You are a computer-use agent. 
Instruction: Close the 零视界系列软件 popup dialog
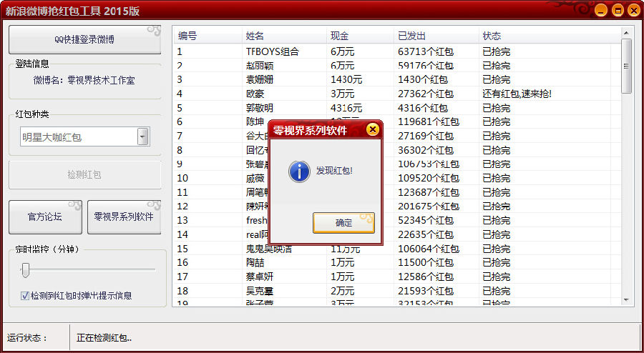(372, 129)
